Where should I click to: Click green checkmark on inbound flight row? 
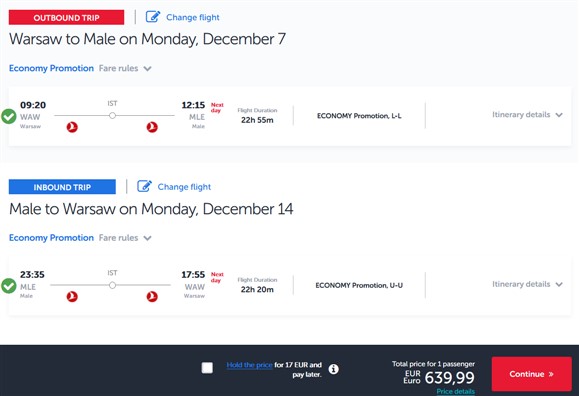(8, 286)
